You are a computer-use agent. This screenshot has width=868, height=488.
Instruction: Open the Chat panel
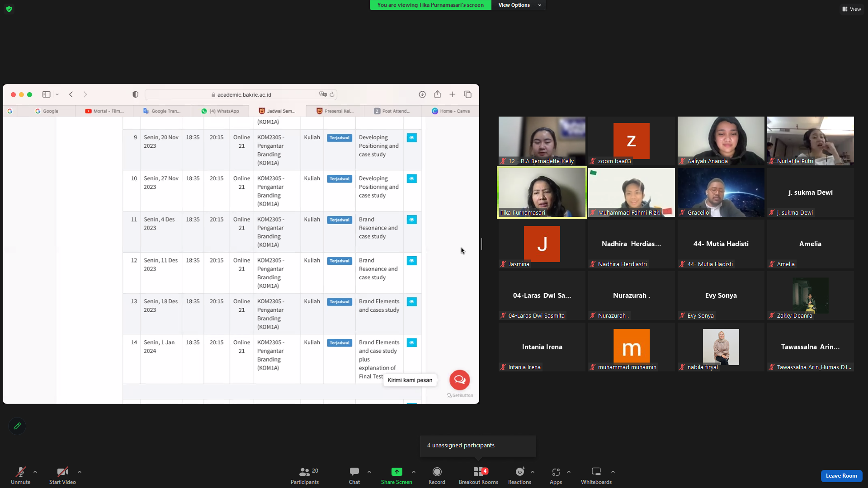tap(354, 475)
